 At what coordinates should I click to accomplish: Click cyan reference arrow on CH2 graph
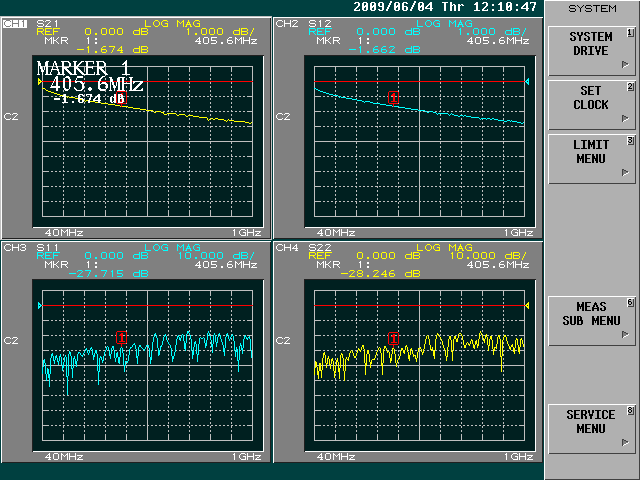tap(527, 82)
